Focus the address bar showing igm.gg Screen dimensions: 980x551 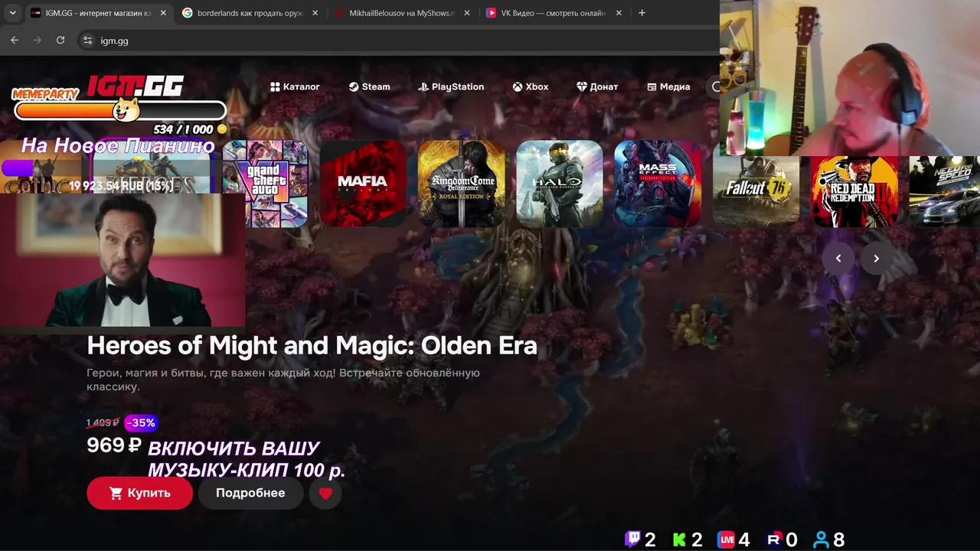pos(398,41)
